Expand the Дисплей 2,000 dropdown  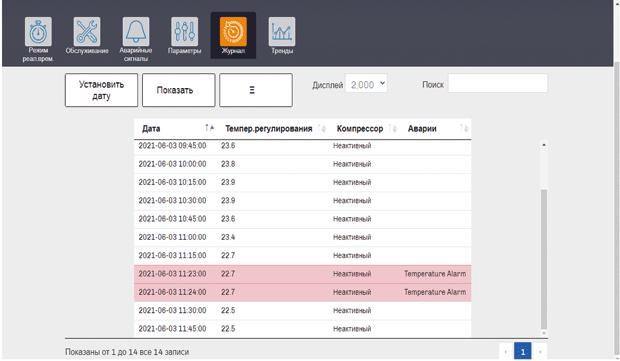pyautogui.click(x=366, y=84)
